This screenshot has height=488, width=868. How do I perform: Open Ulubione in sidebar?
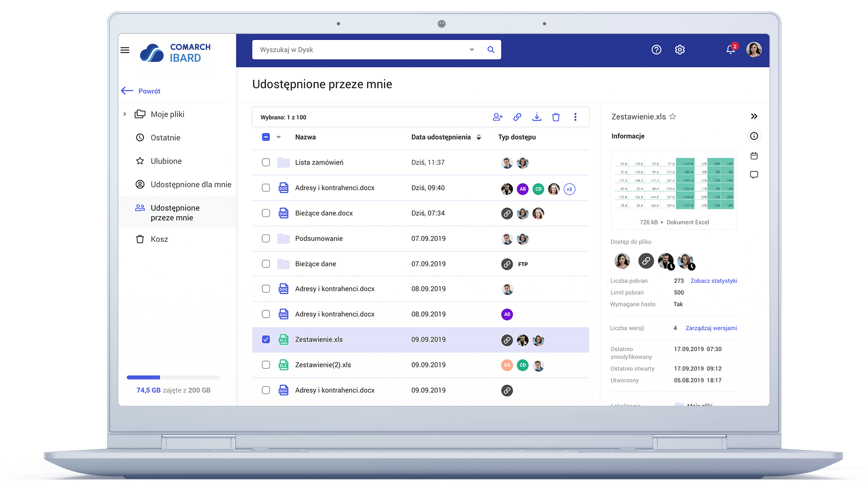point(166,161)
